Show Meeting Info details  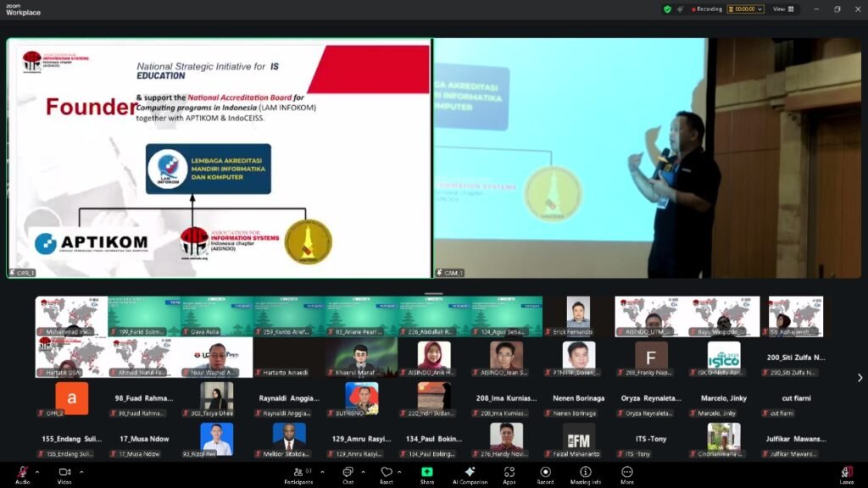coord(586,474)
